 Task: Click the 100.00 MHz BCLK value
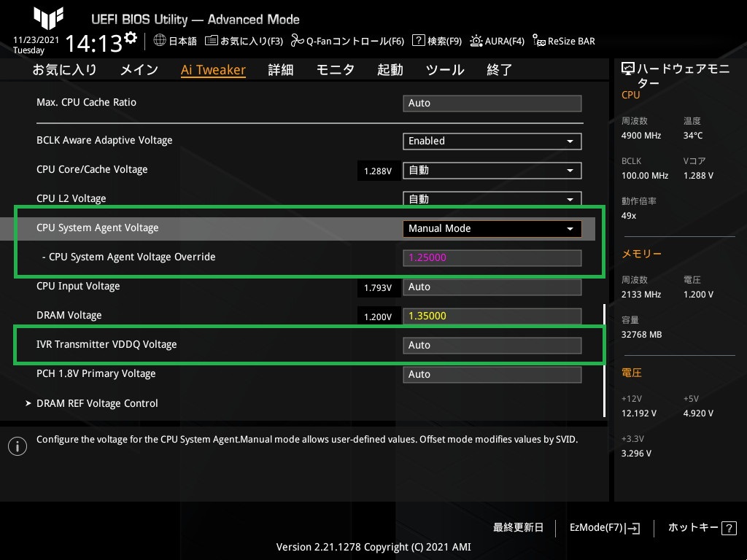point(645,176)
